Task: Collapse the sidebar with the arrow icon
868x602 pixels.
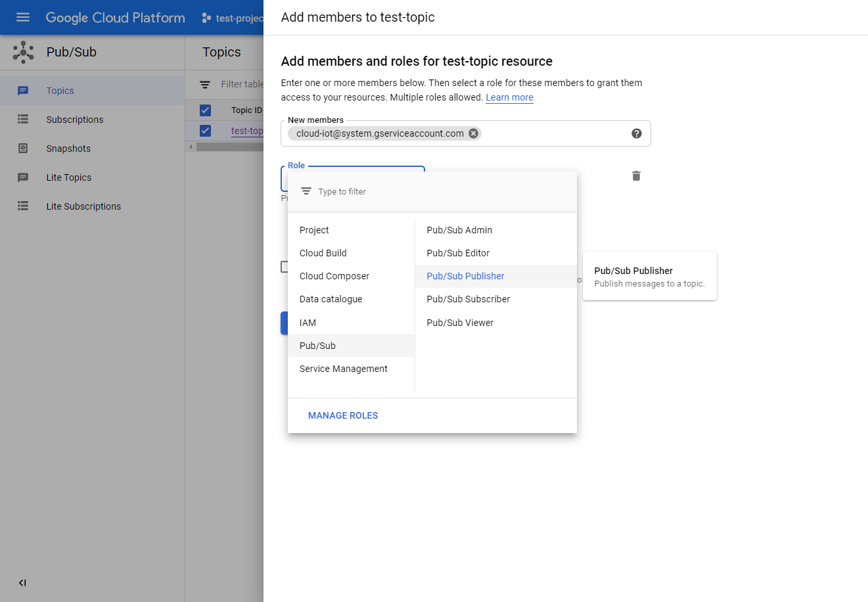Action: (x=22, y=583)
